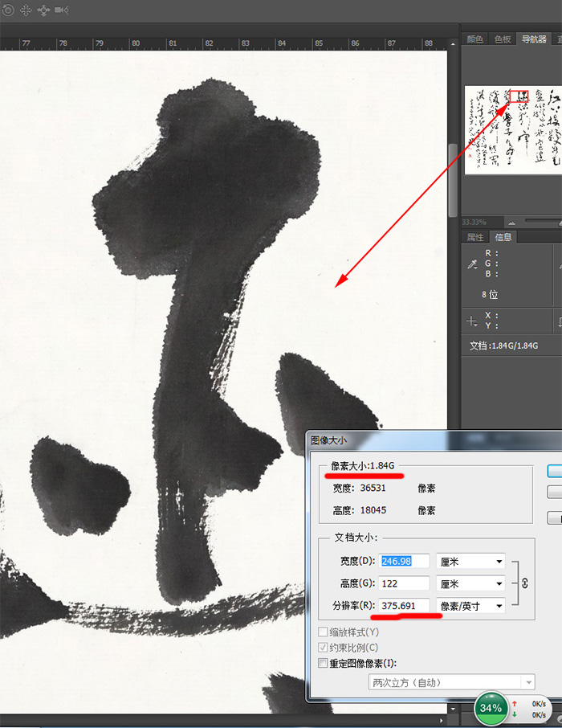Image resolution: width=562 pixels, height=728 pixels.
Task: Select the 3D pan four-arrow icon
Action: coord(26,10)
